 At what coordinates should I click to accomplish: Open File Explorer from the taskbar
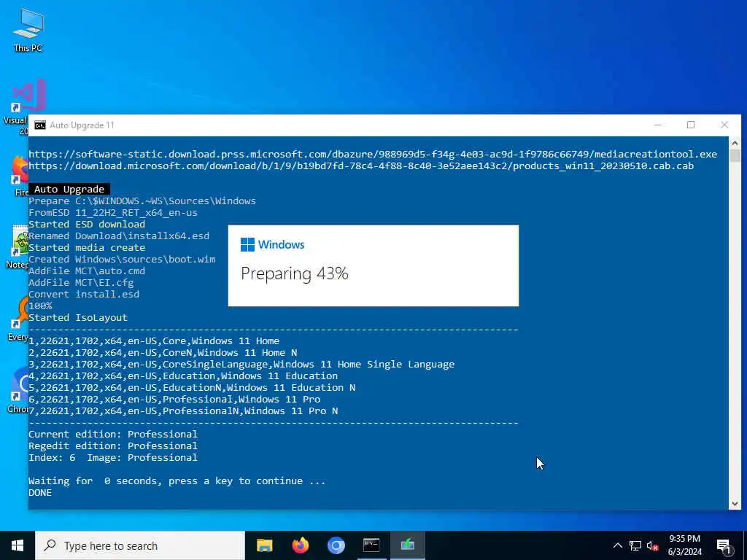tap(264, 545)
